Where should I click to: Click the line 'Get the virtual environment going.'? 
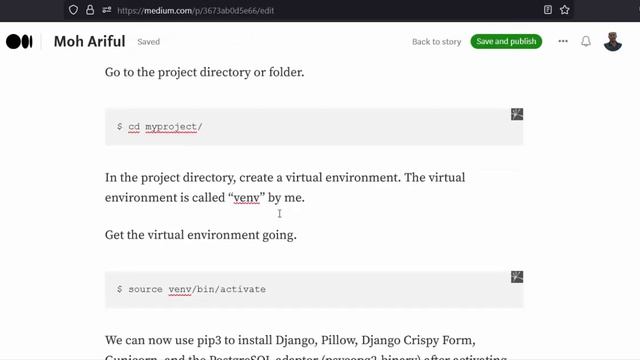pyautogui.click(x=201, y=235)
